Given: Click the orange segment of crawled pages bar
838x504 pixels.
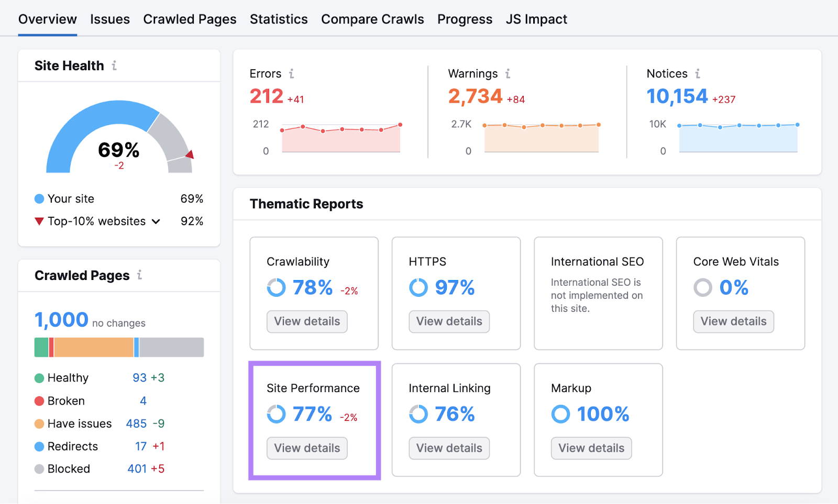Looking at the screenshot, I should point(94,348).
